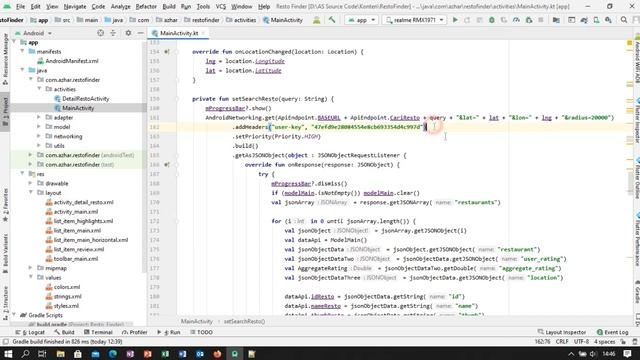Screen dimensions: 640x360
Task: Collapse the manifests folder
Action: 22,51
